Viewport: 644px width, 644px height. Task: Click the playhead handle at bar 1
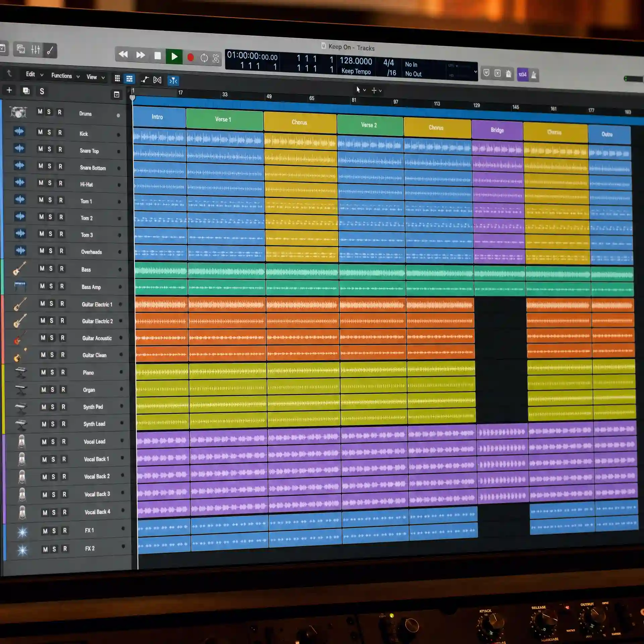coord(132,97)
